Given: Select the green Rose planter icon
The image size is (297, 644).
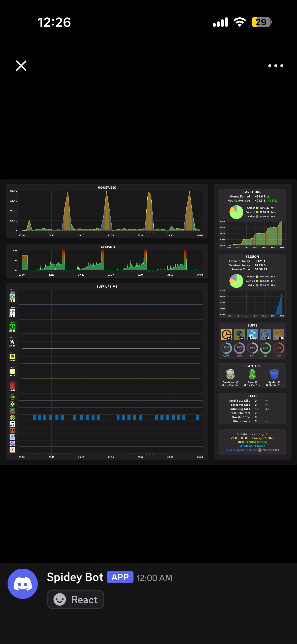Looking at the screenshot, I should pyautogui.click(x=252, y=374).
